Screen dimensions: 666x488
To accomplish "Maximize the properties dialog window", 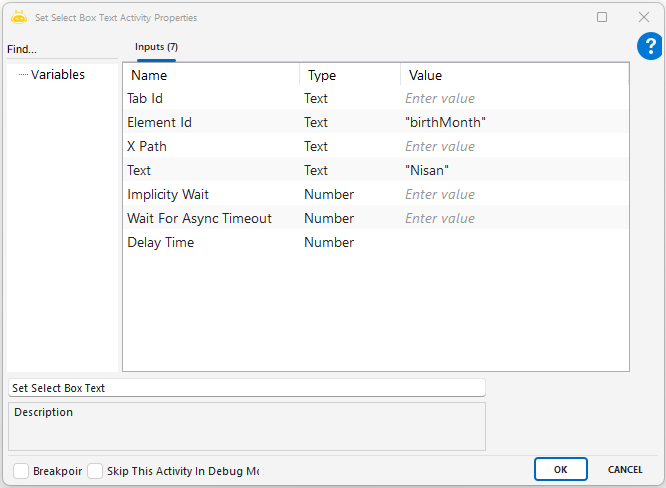I will click(602, 17).
